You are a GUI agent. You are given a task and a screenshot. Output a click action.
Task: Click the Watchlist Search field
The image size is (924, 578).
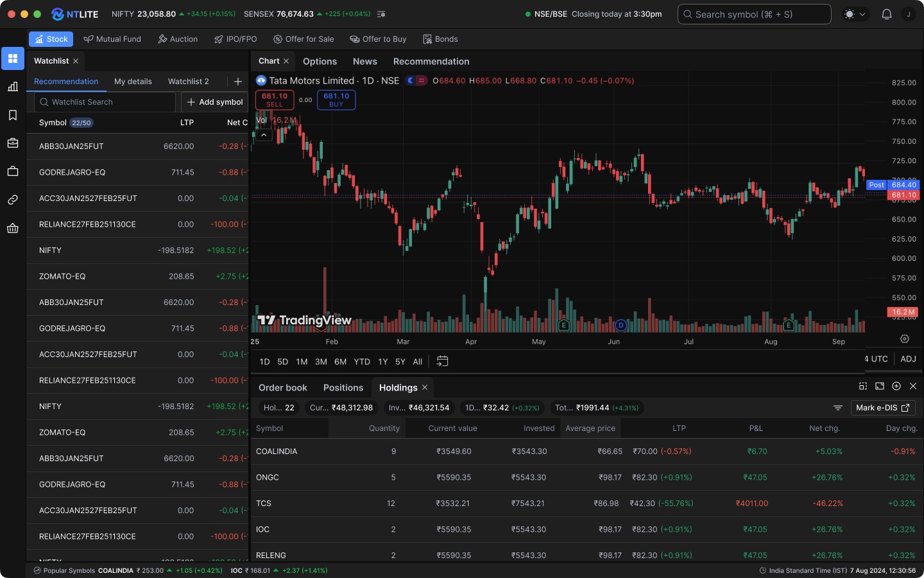[x=105, y=102]
